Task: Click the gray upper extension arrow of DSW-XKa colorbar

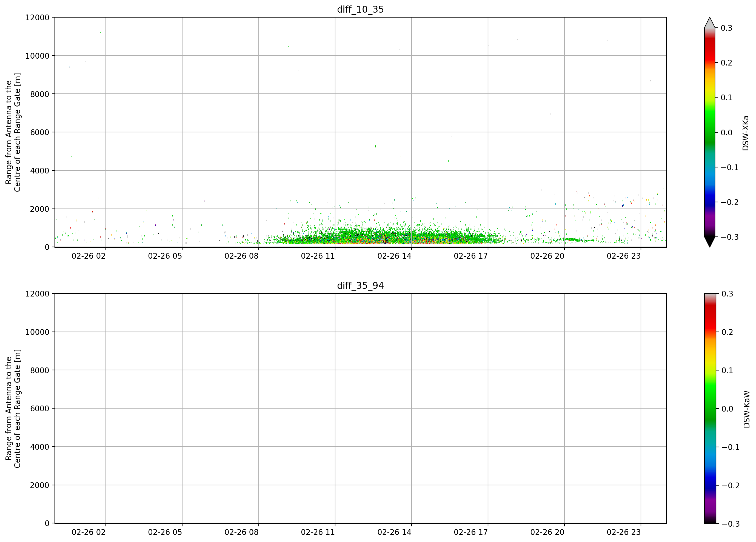Action: pos(710,23)
